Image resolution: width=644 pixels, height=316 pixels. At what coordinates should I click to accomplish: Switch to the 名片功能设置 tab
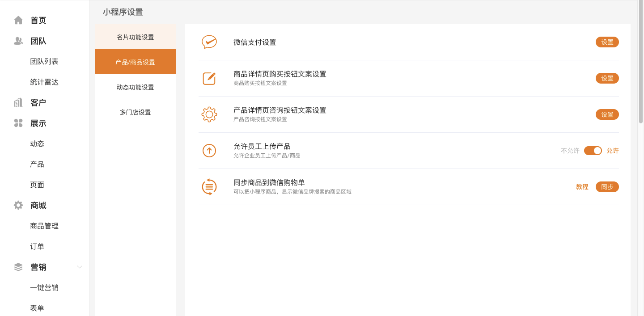click(x=135, y=37)
